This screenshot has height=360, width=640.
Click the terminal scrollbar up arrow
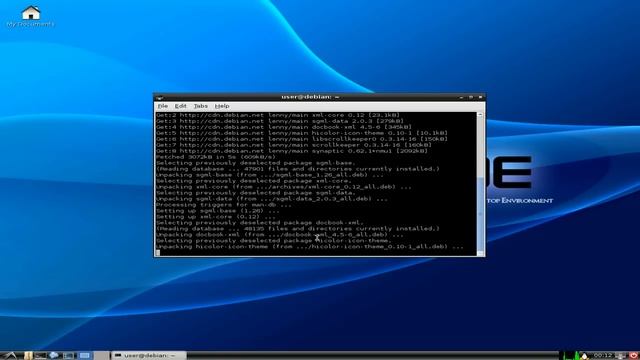480,115
